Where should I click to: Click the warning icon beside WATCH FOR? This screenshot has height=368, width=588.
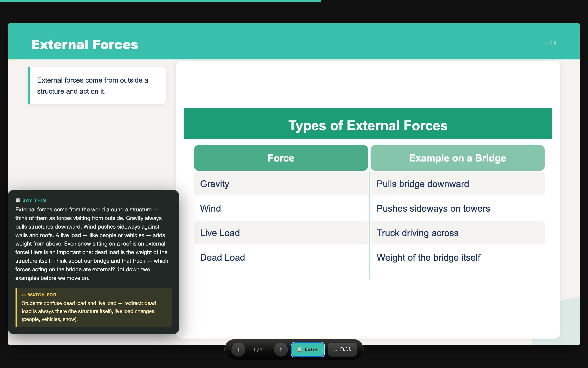(x=24, y=295)
